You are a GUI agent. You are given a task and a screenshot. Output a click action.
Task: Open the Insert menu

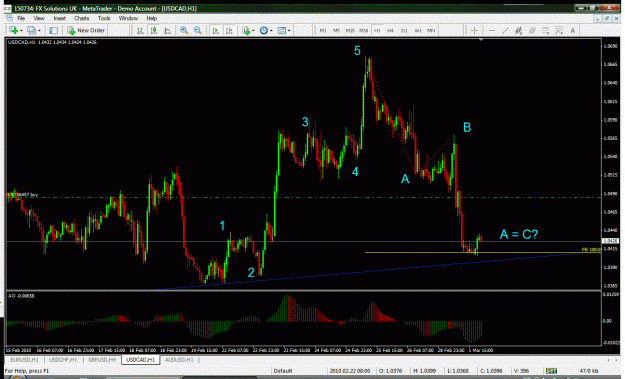60,18
